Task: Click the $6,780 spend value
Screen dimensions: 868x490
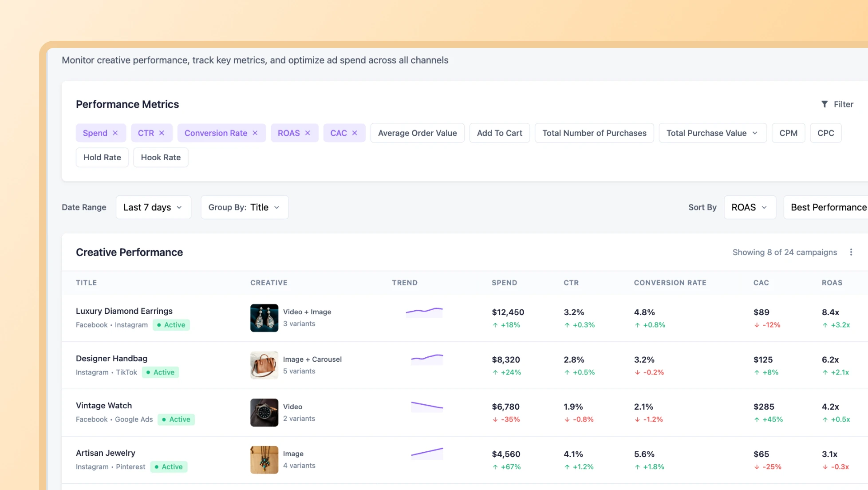Action: pyautogui.click(x=505, y=407)
